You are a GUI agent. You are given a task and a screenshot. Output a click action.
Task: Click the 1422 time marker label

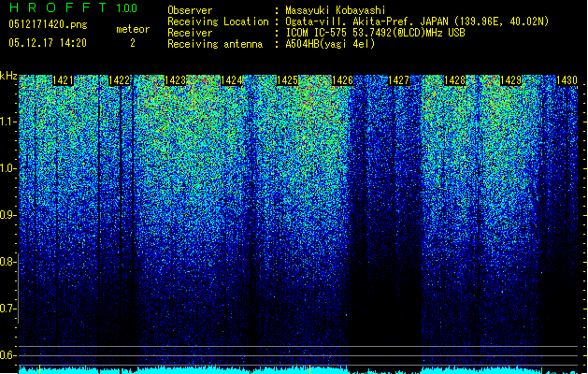point(119,80)
